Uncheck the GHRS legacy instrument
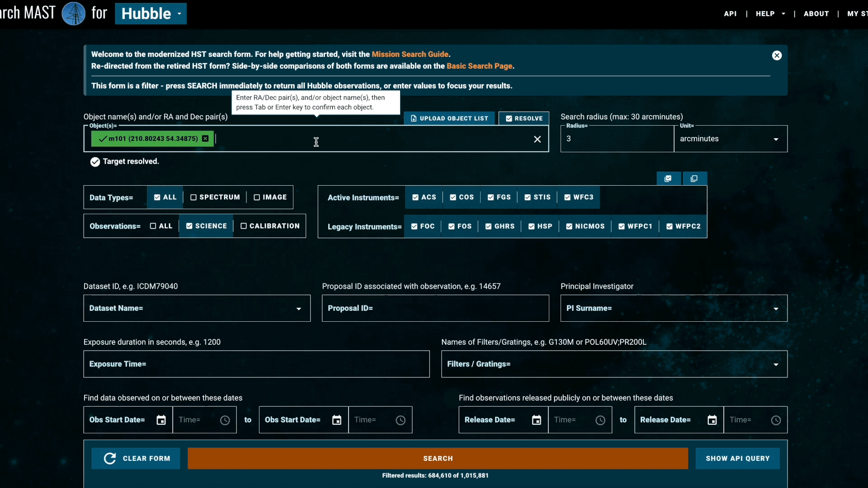 click(x=500, y=226)
